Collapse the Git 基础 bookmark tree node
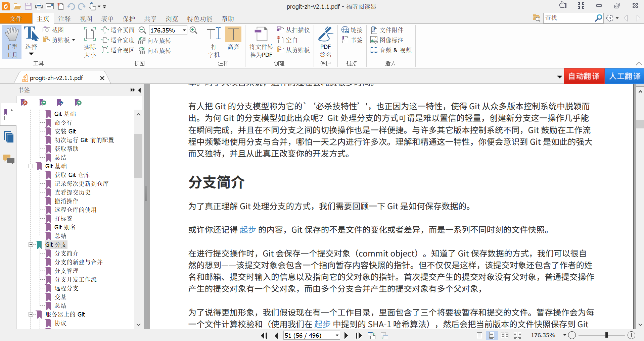 tap(31, 166)
